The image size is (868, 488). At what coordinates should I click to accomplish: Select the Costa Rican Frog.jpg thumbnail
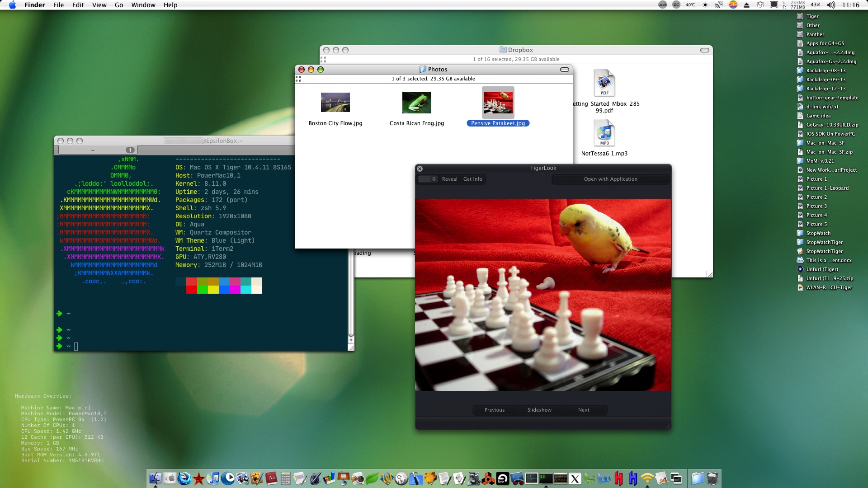[416, 103]
